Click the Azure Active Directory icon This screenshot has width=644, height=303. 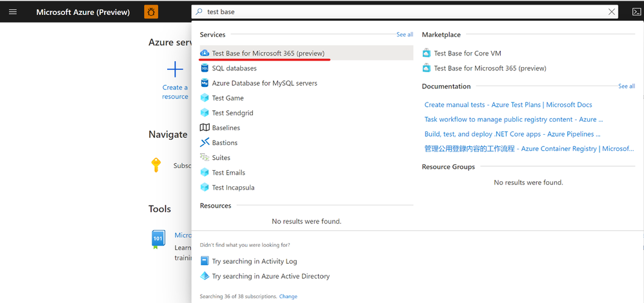tap(205, 276)
